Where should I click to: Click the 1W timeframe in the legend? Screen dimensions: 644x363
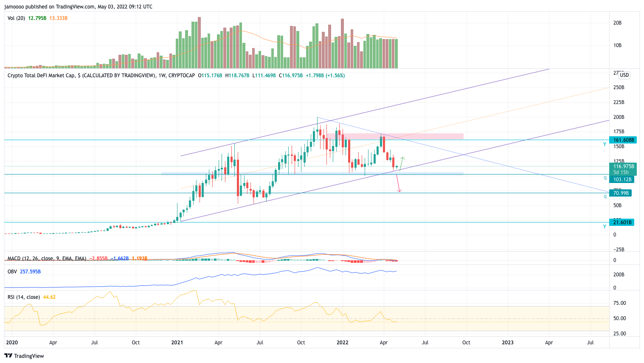pos(161,76)
